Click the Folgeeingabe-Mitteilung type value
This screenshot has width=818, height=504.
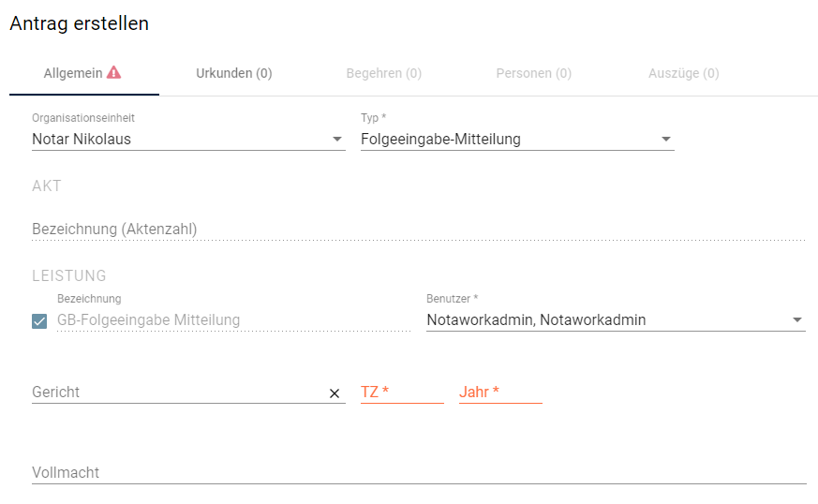(440, 140)
